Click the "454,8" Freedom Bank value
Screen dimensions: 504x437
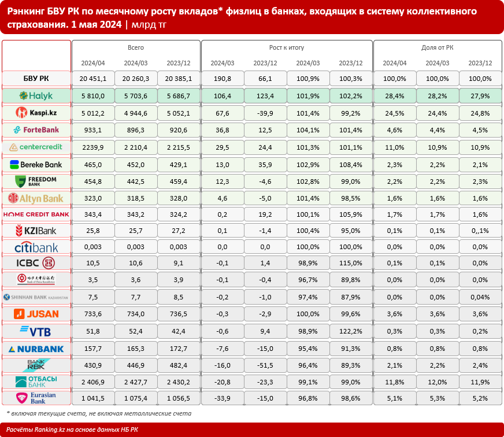93,182
